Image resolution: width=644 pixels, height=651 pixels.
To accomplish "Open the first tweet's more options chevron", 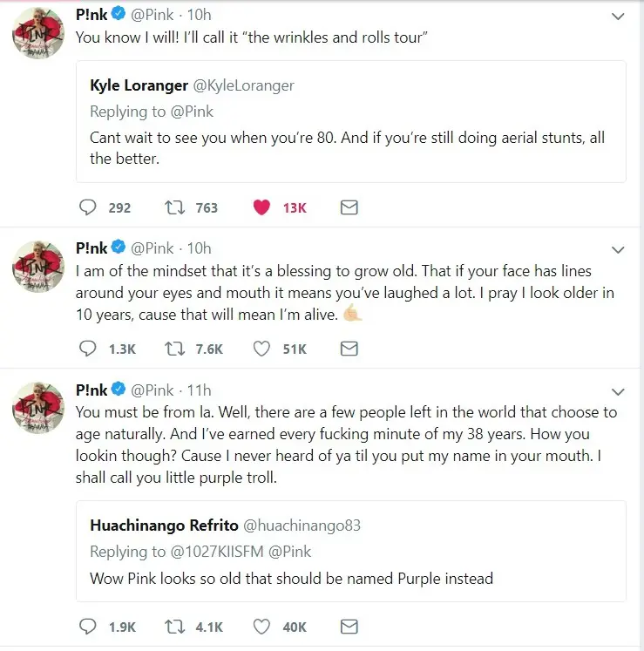I will [x=618, y=17].
